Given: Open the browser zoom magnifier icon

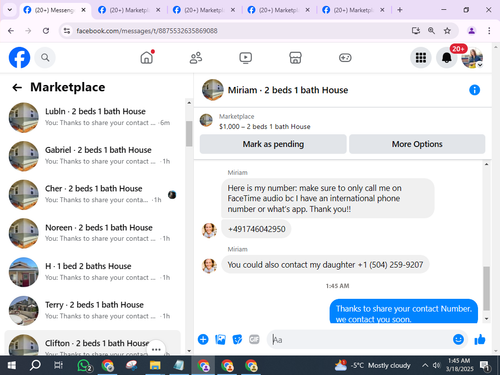Looking at the screenshot, I should tap(431, 31).
